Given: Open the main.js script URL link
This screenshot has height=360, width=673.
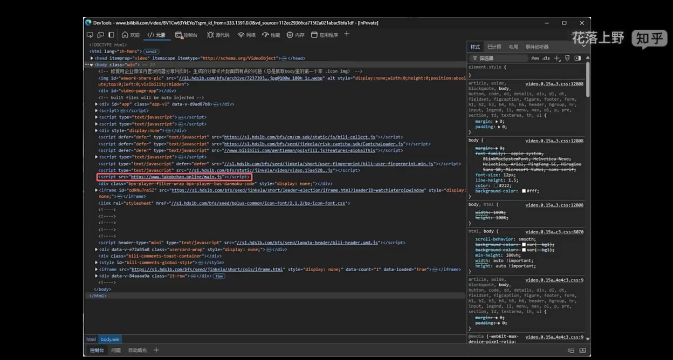Looking at the screenshot, I should coord(176,177).
